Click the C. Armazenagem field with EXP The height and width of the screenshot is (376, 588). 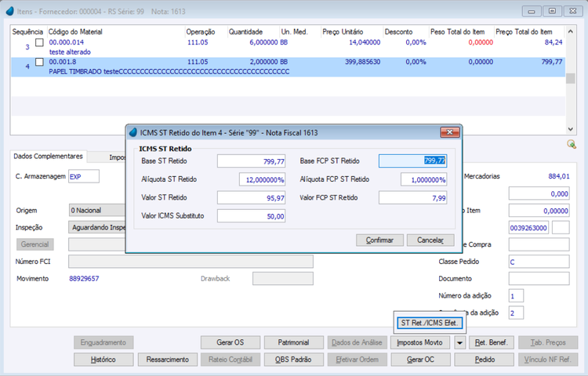point(84,176)
